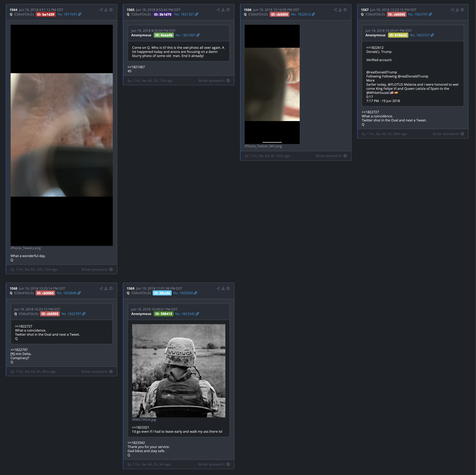Click the ID: b1bb22 yellow badge
Screen dimensions: 476x475
(398, 35)
